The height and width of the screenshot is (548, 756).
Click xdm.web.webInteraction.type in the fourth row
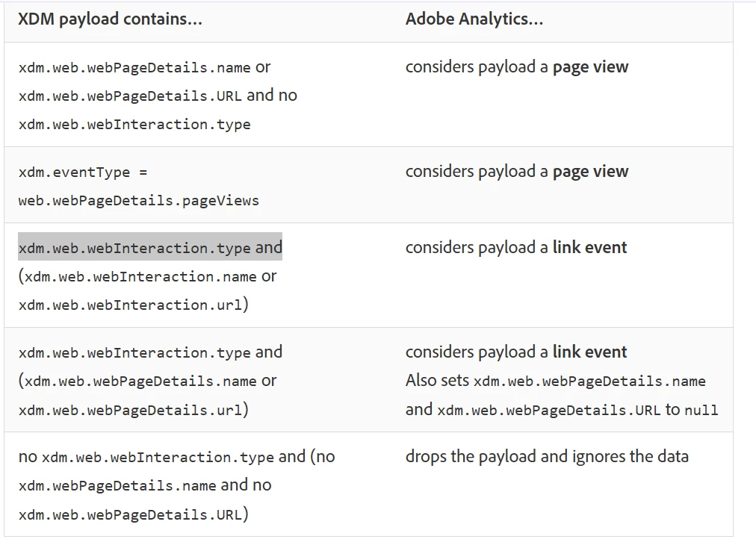(134, 353)
